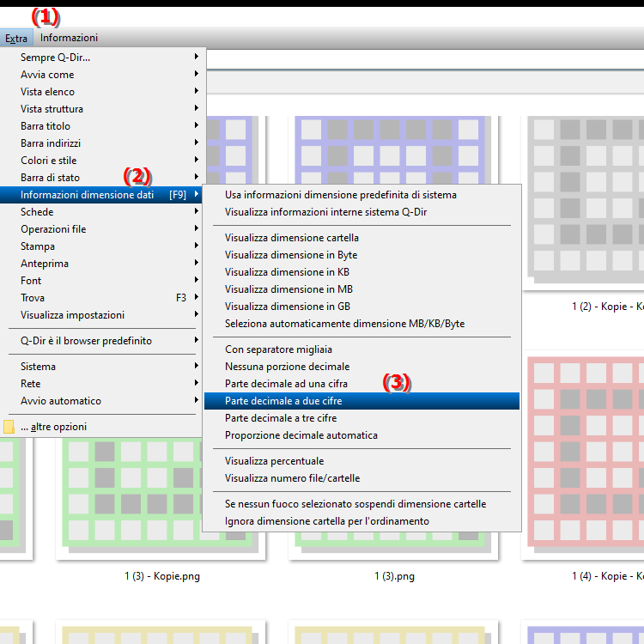Enable Visualizza dimensione cartella

click(361, 238)
